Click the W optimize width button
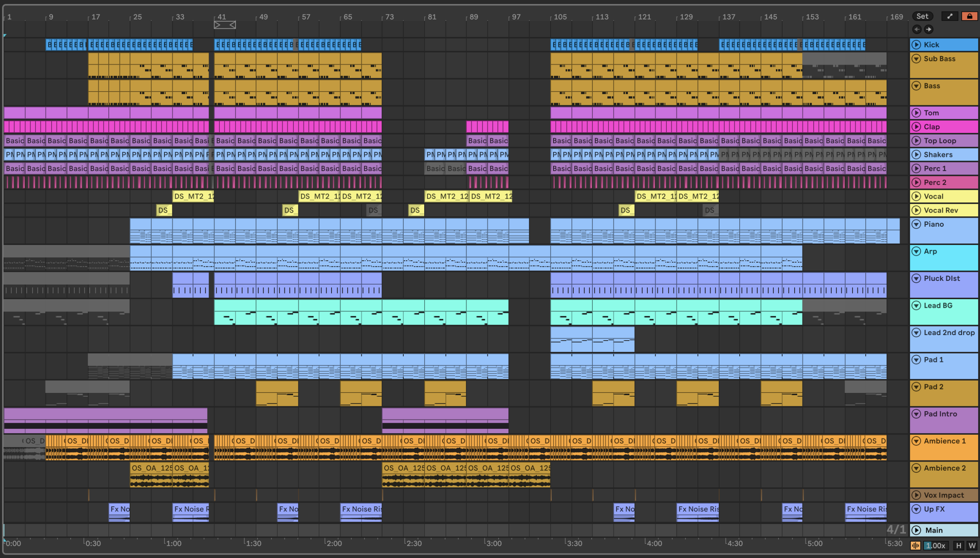The width and height of the screenshot is (980, 558). click(971, 545)
